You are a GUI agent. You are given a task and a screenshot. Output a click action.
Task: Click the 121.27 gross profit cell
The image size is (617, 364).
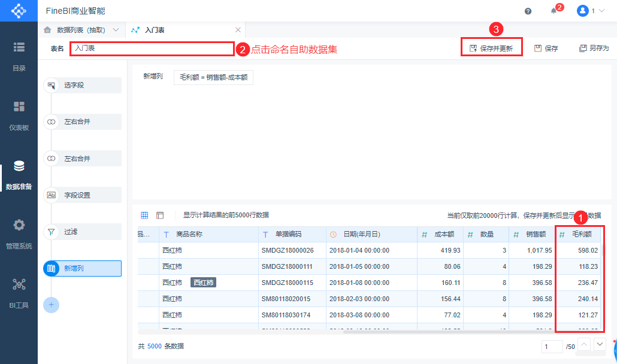[x=577, y=315]
